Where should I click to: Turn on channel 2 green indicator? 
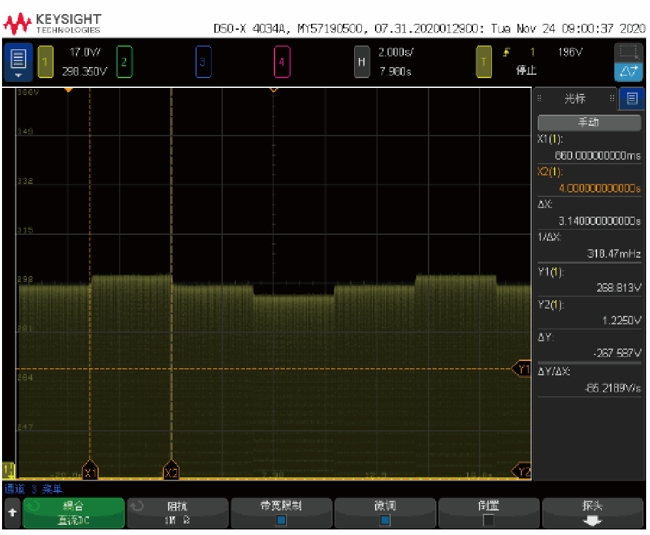coord(124,62)
